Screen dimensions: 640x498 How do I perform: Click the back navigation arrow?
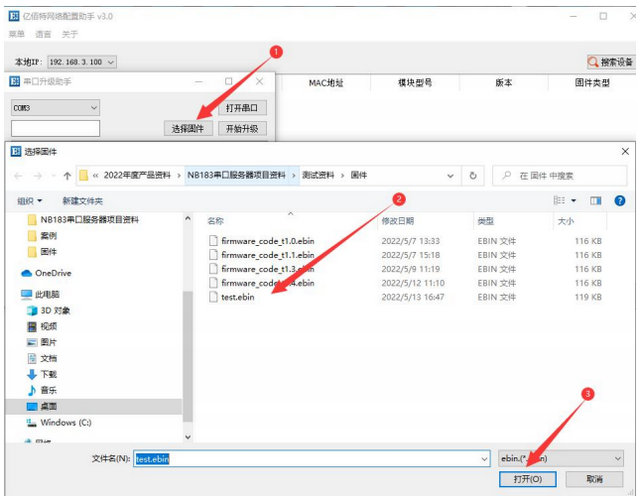[22, 175]
